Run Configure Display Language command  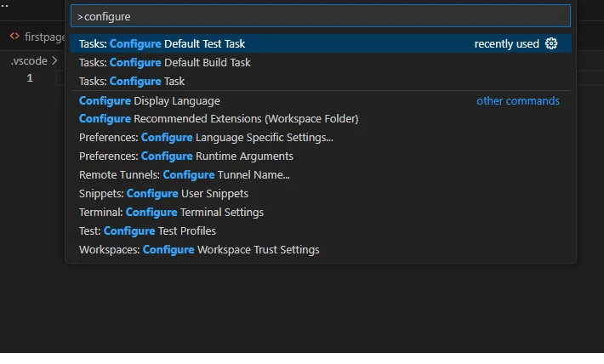pos(321,101)
